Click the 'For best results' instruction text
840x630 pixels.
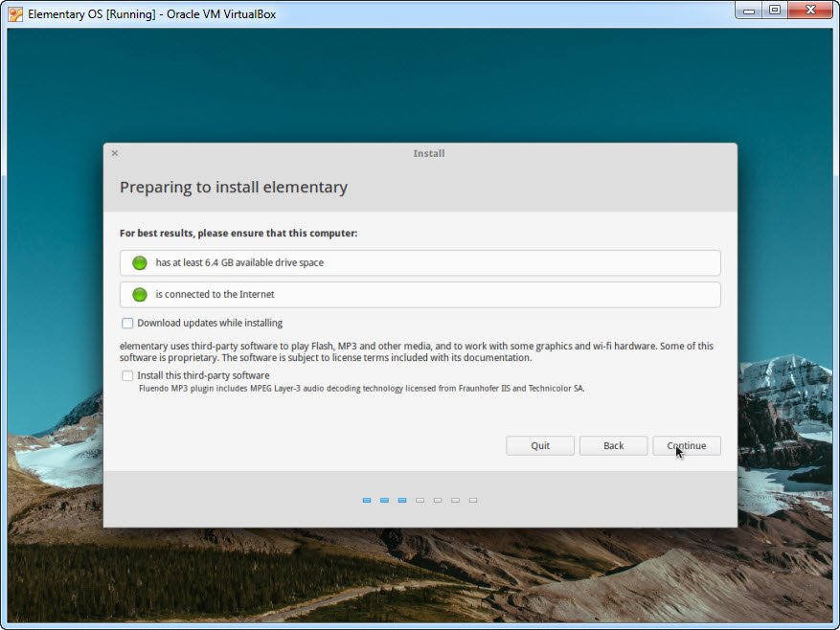(238, 234)
